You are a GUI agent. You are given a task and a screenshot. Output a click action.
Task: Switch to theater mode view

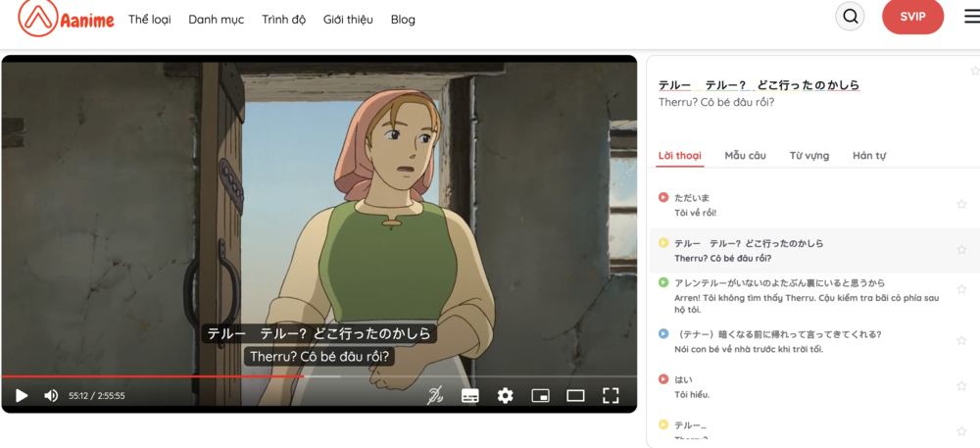click(x=575, y=395)
